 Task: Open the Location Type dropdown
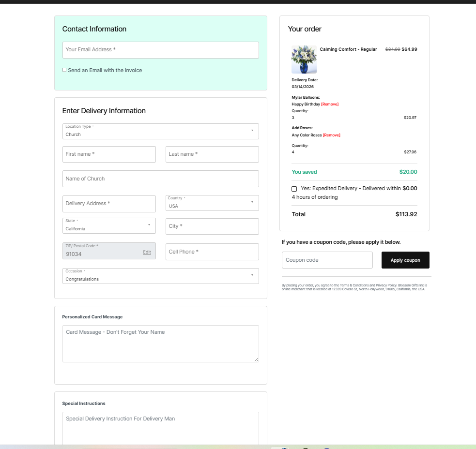(x=160, y=132)
